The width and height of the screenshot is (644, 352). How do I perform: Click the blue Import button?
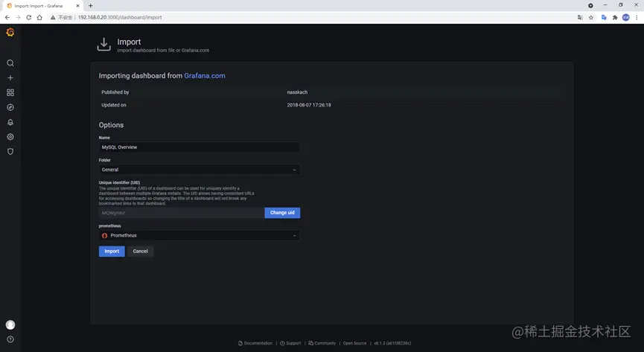point(112,252)
